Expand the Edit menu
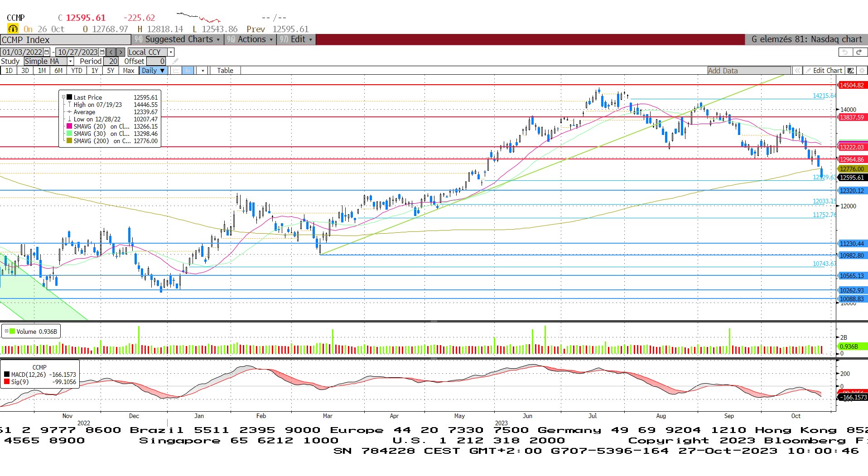Image resolution: width=868 pixels, height=476 pixels. pyautogui.click(x=296, y=39)
